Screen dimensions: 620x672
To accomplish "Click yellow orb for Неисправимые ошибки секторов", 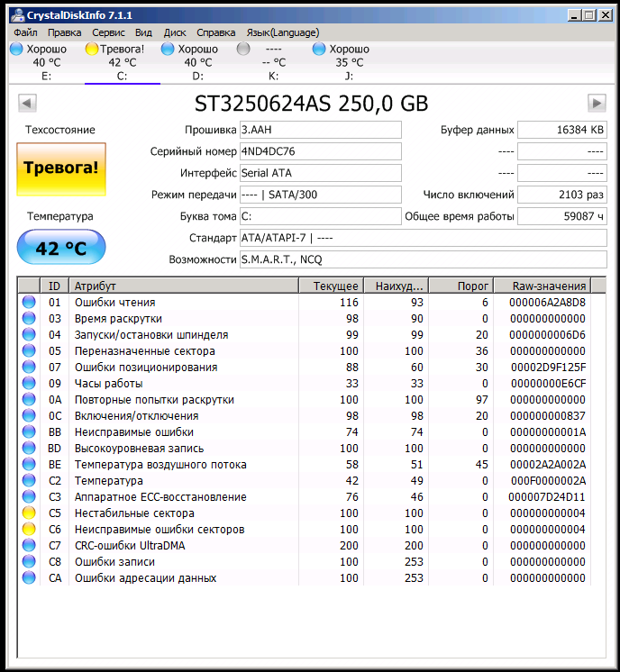I will click(x=29, y=530).
